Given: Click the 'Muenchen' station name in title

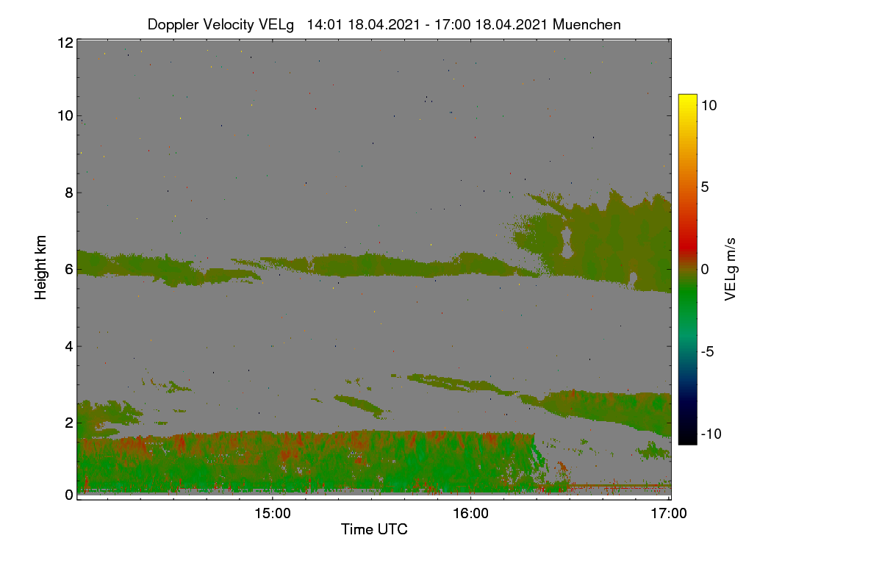Looking at the screenshot, I should [x=587, y=24].
